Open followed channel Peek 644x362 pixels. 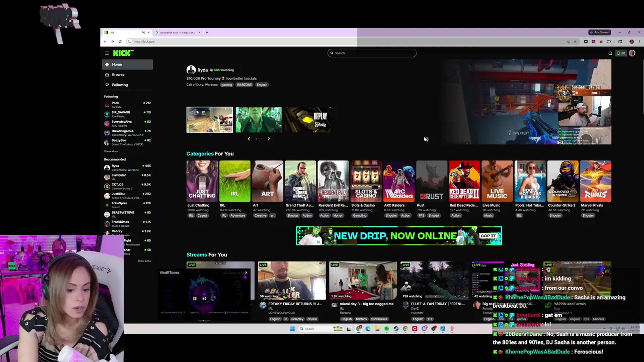pyautogui.click(x=127, y=104)
